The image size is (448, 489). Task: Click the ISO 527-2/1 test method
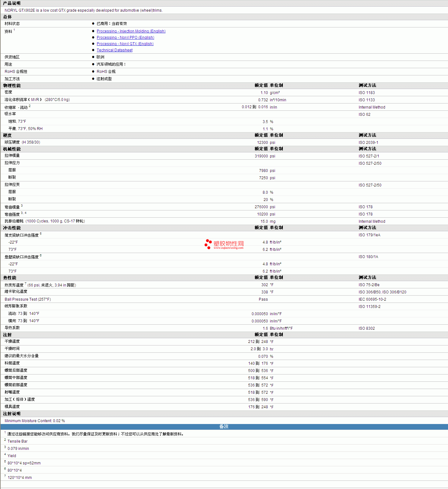pos(369,156)
